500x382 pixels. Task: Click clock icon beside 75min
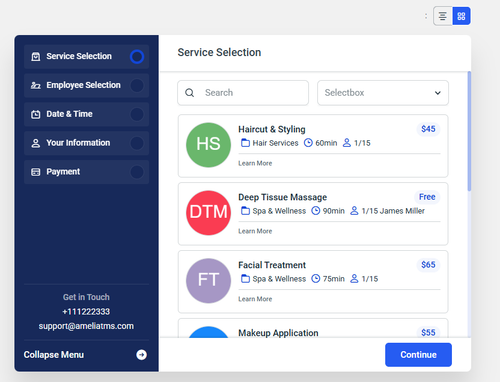316,279
